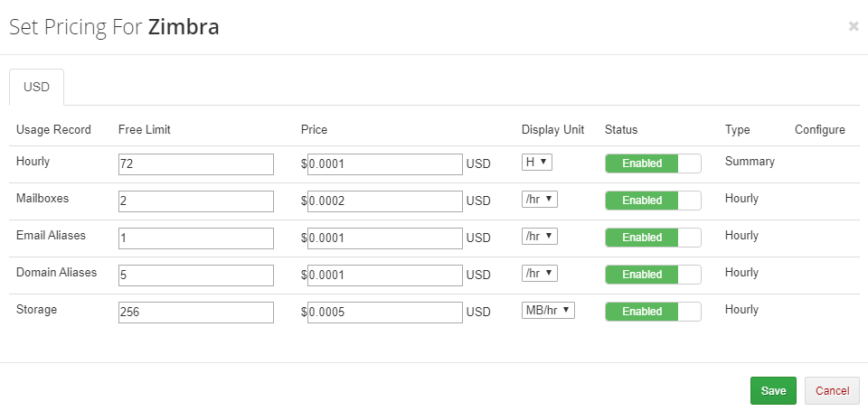Select the Price column header
Screen dimensions: 868x411
(x=314, y=129)
